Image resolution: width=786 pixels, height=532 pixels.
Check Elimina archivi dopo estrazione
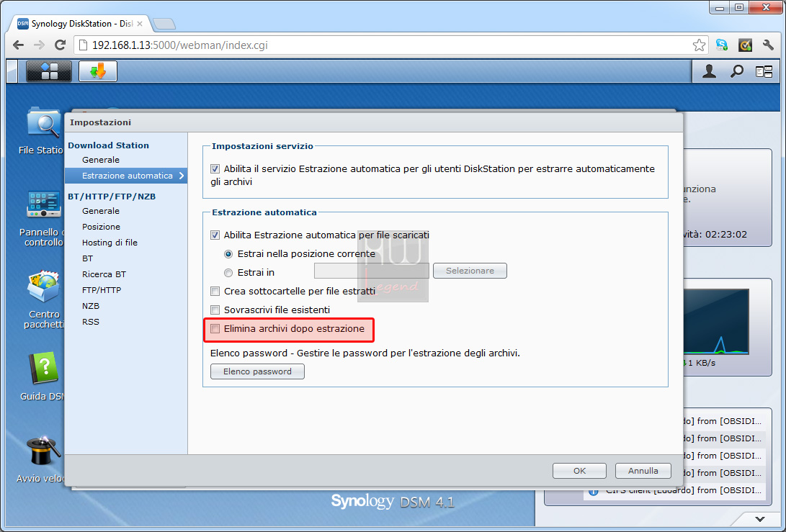click(215, 329)
